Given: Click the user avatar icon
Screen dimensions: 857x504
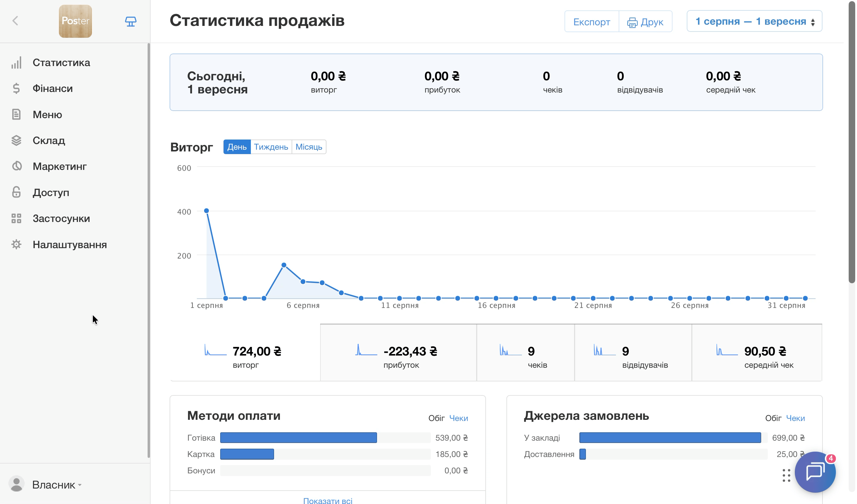Looking at the screenshot, I should click(16, 483).
